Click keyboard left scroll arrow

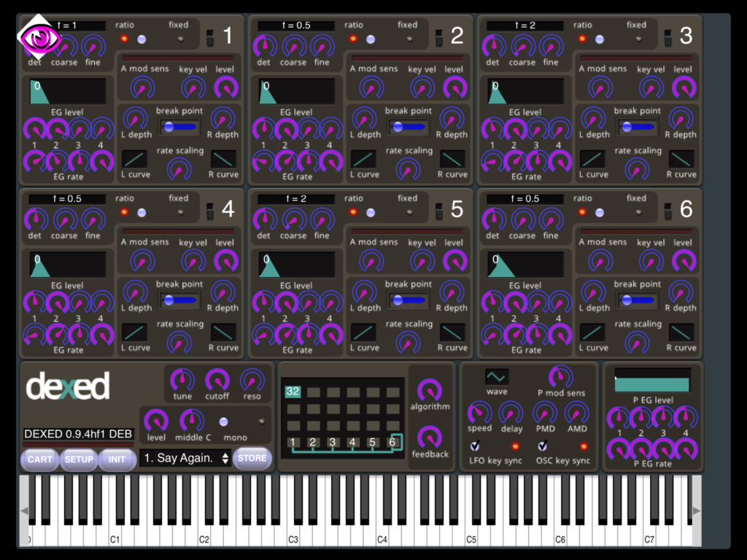pos(24,510)
